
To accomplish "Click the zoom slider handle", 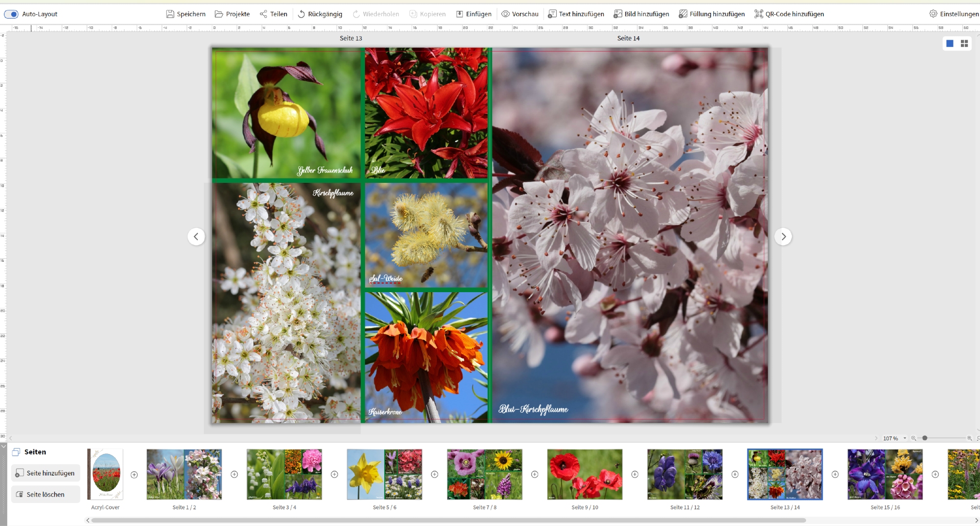I will (x=925, y=438).
